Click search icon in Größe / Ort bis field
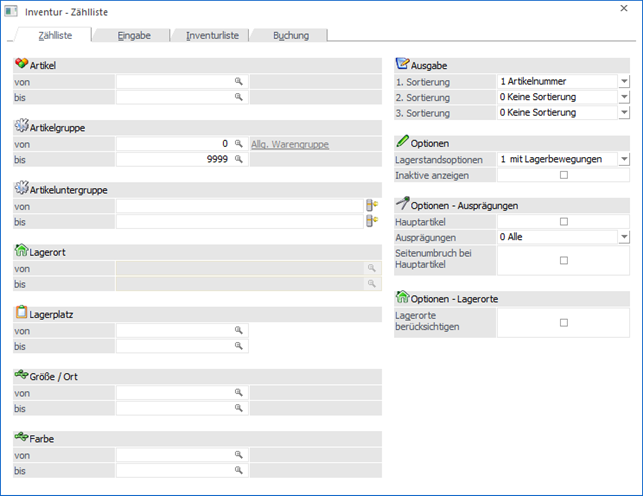The height and width of the screenshot is (496, 643). 239,408
